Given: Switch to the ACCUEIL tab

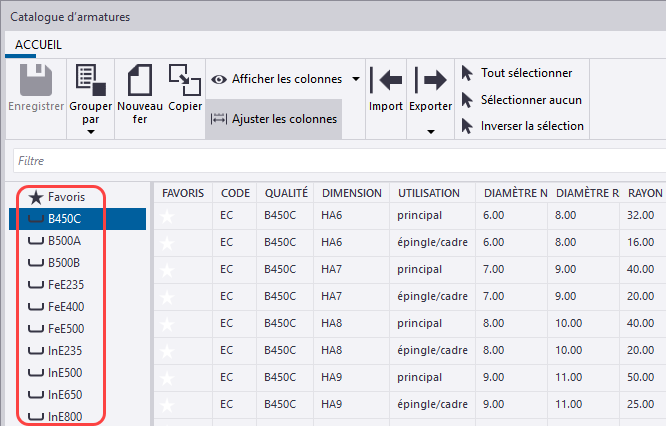Looking at the screenshot, I should [39, 45].
